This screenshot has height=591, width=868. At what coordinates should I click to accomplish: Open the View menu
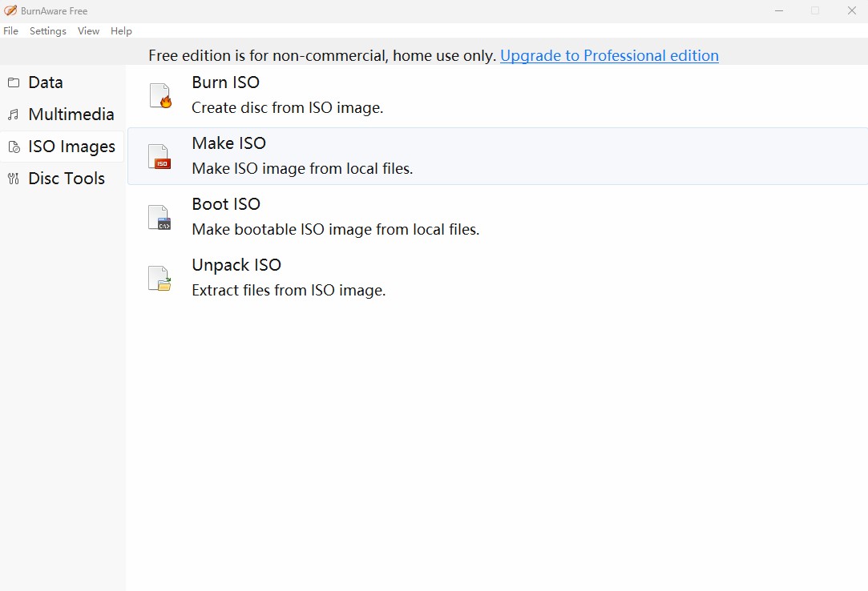coord(88,30)
